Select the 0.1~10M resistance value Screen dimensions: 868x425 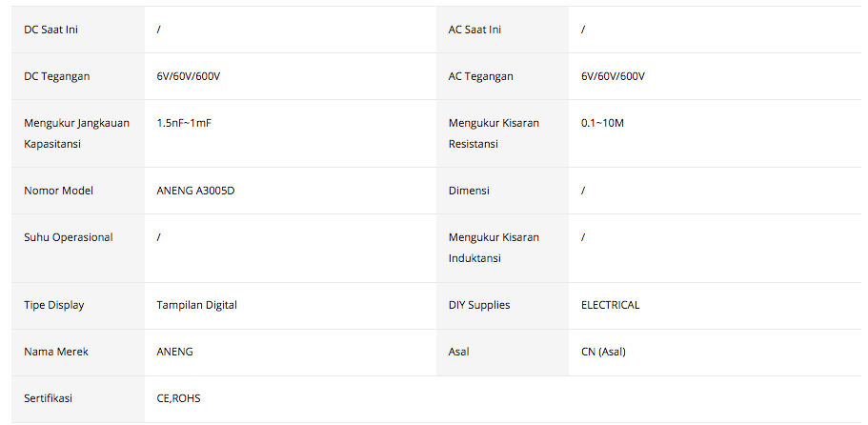pyautogui.click(x=602, y=123)
